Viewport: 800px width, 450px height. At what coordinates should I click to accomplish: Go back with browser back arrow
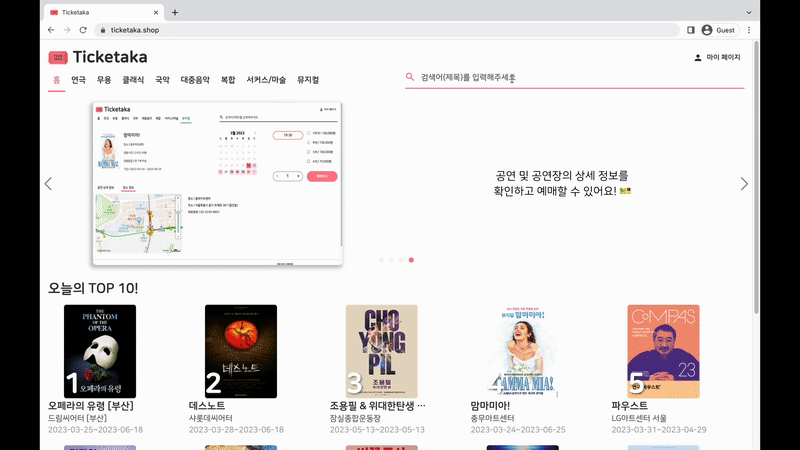pyautogui.click(x=51, y=30)
